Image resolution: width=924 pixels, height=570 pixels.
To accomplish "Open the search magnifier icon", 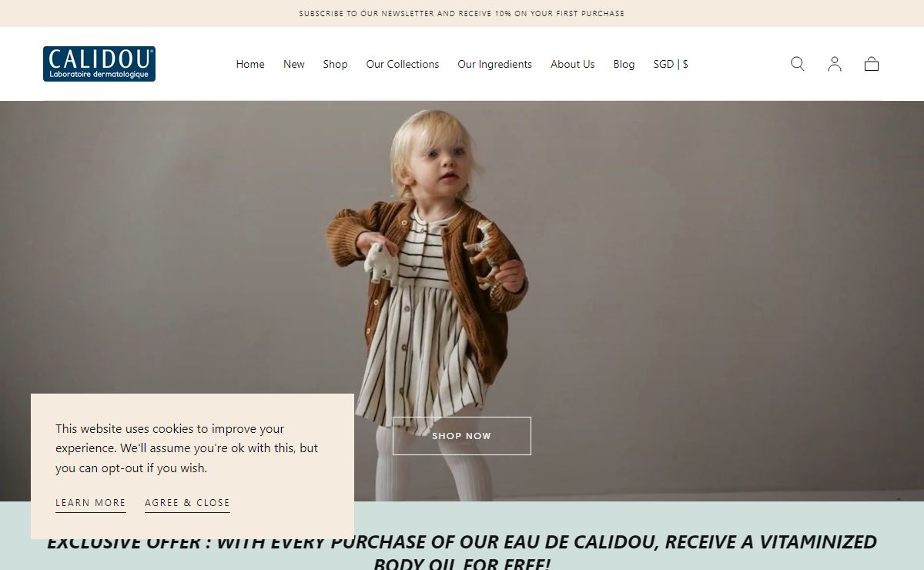I will [798, 64].
